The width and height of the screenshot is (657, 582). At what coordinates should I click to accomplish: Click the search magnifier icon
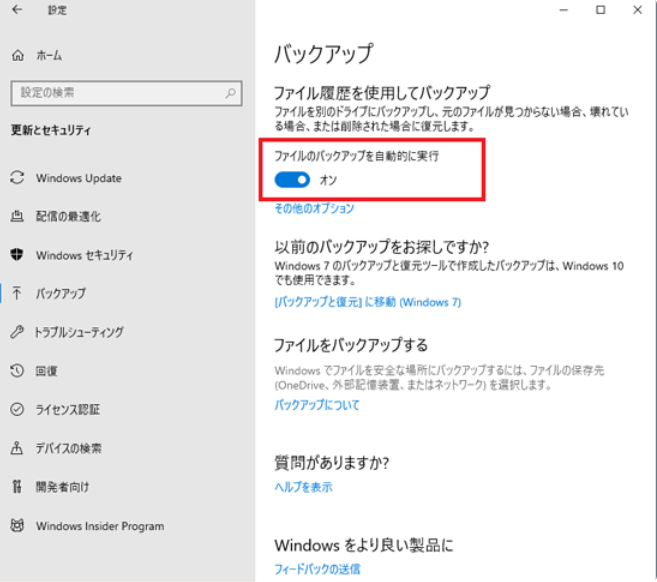pyautogui.click(x=230, y=93)
